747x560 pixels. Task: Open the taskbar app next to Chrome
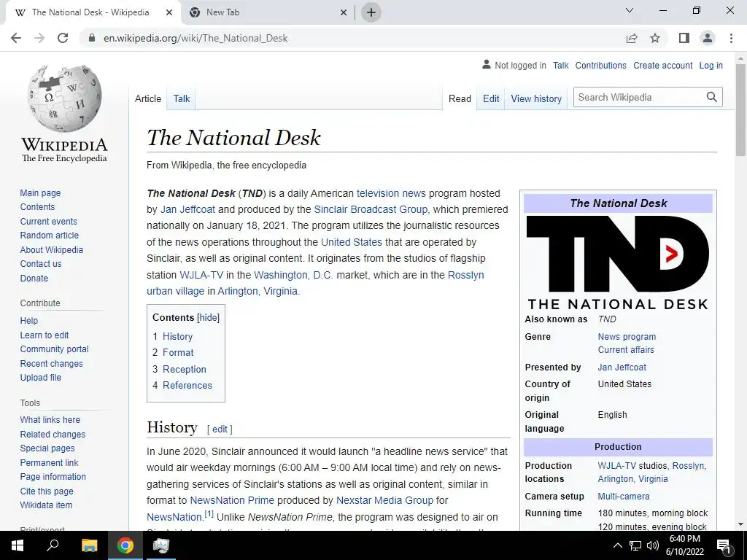161,545
